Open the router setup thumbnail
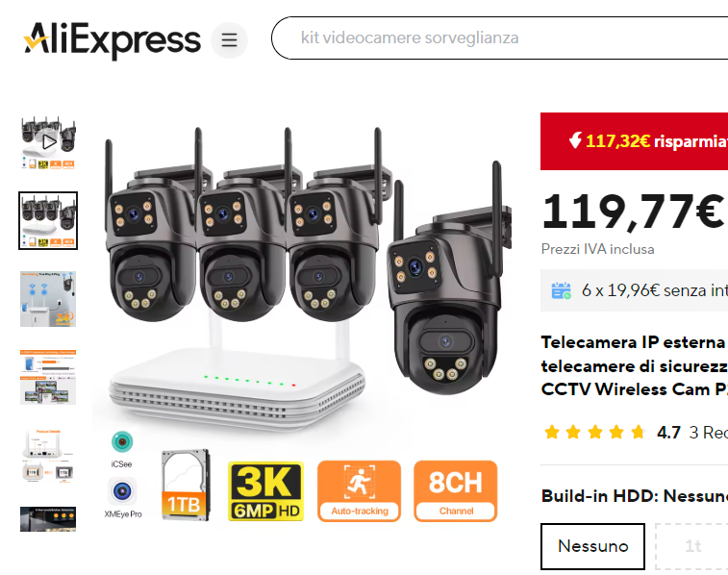 click(x=48, y=299)
